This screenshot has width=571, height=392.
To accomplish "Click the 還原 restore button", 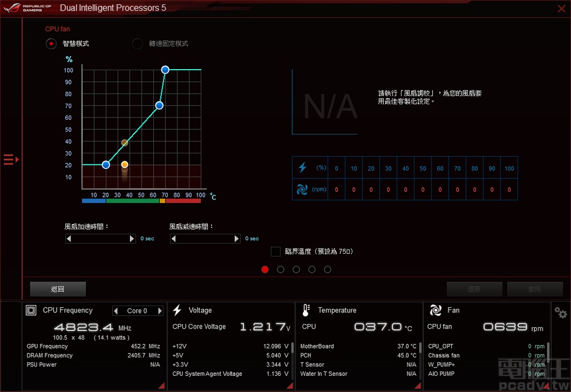I will (x=475, y=289).
